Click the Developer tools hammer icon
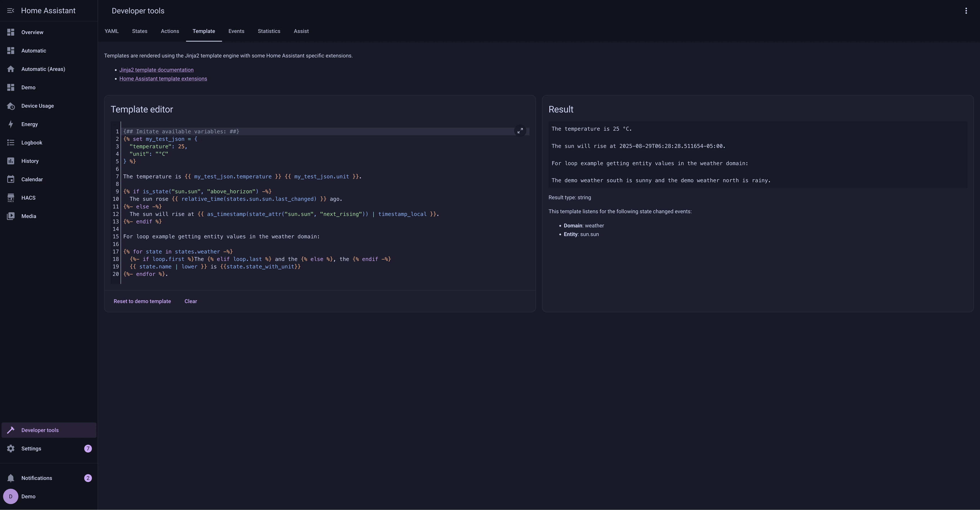 [x=11, y=430]
